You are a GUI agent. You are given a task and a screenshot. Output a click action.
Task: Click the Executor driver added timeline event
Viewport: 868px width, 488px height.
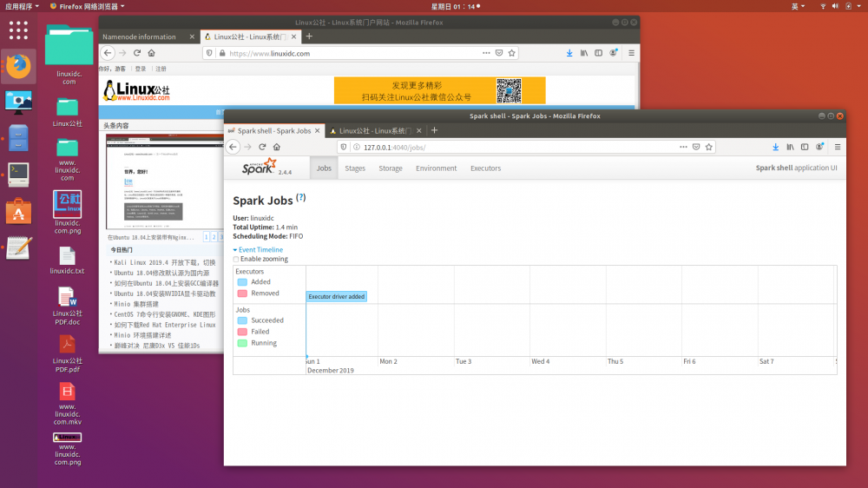pos(337,297)
